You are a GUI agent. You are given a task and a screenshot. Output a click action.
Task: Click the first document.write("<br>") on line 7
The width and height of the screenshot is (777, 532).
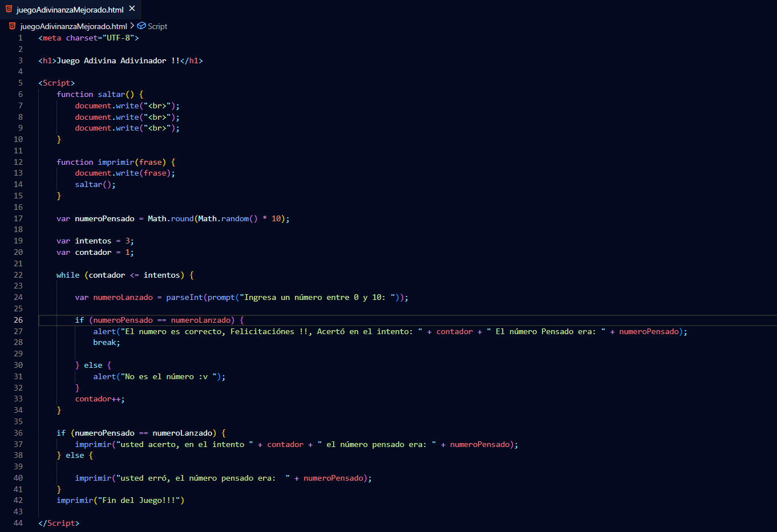coord(127,105)
